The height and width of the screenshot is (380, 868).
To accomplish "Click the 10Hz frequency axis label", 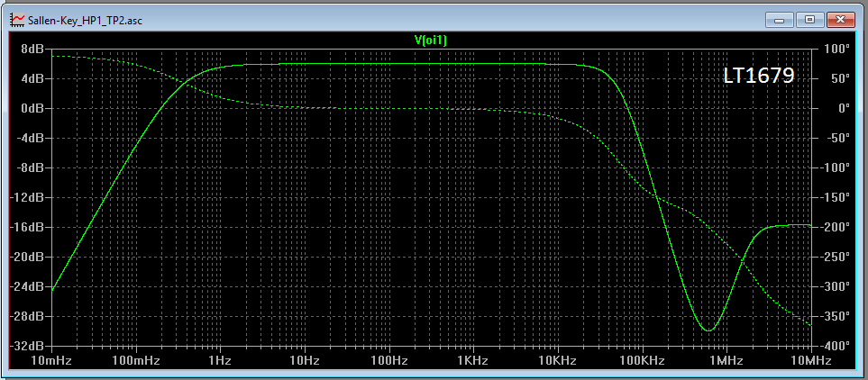I will click(305, 361).
